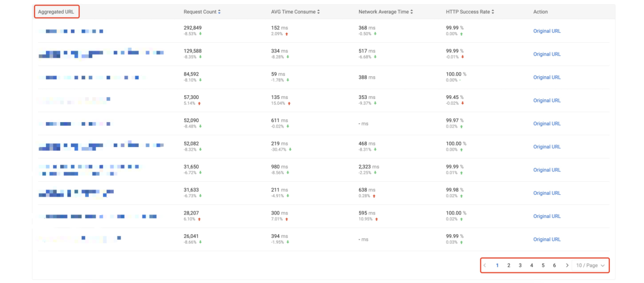This screenshot has height=283, width=644.
Task: Jump to page 6
Action: point(555,265)
